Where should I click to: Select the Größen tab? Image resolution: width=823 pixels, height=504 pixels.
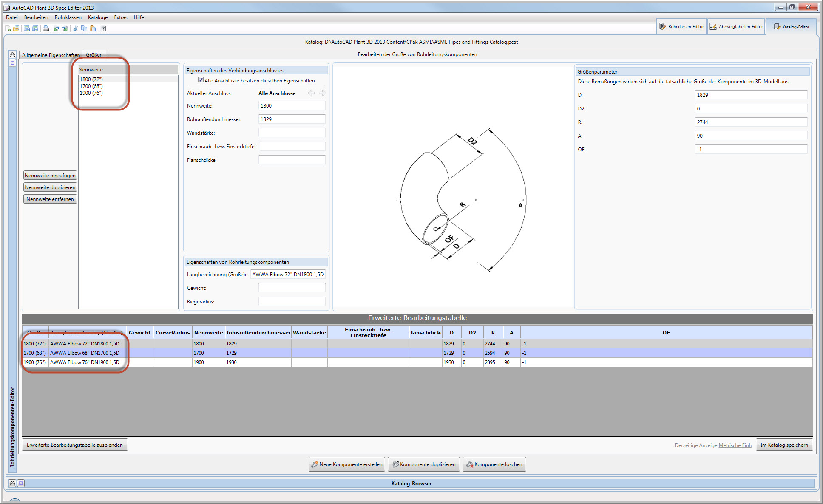coord(94,55)
